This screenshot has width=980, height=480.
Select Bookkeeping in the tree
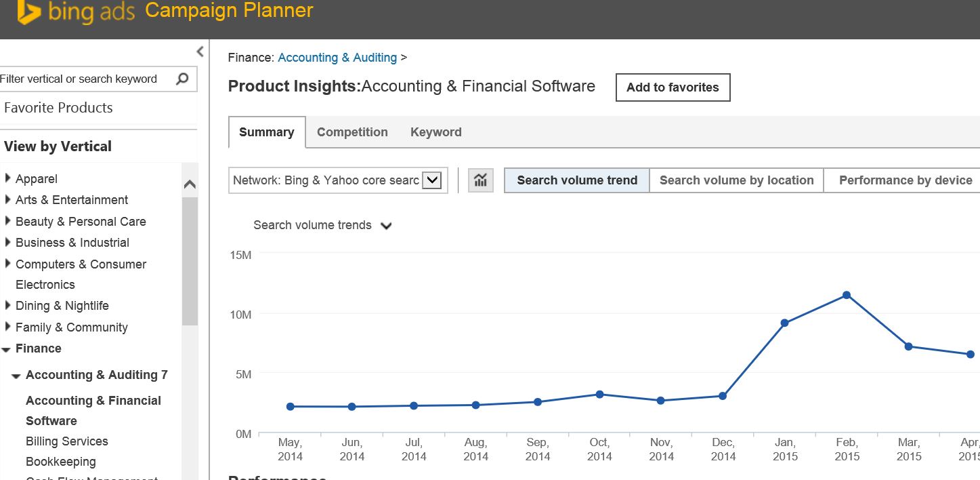(x=61, y=462)
